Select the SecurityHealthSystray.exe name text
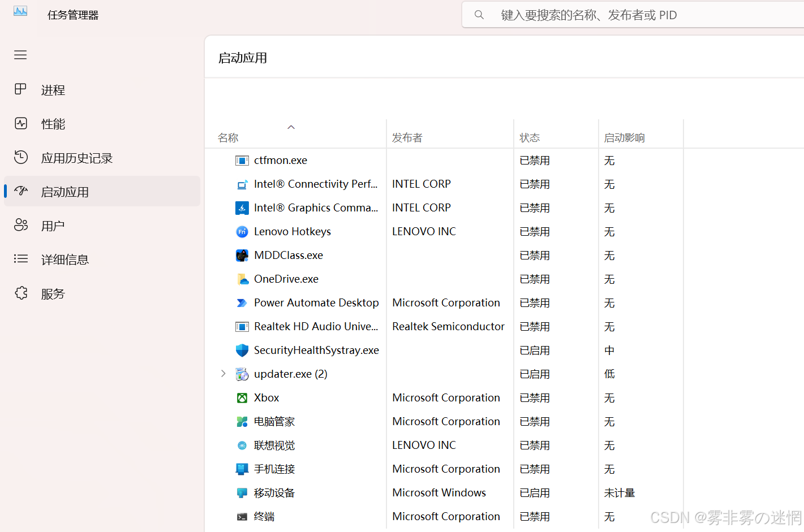Viewport: 804px width, 532px height. [316, 351]
